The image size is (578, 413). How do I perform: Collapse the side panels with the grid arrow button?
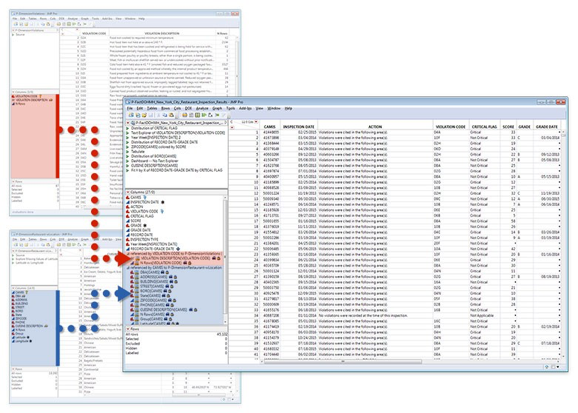click(231, 122)
